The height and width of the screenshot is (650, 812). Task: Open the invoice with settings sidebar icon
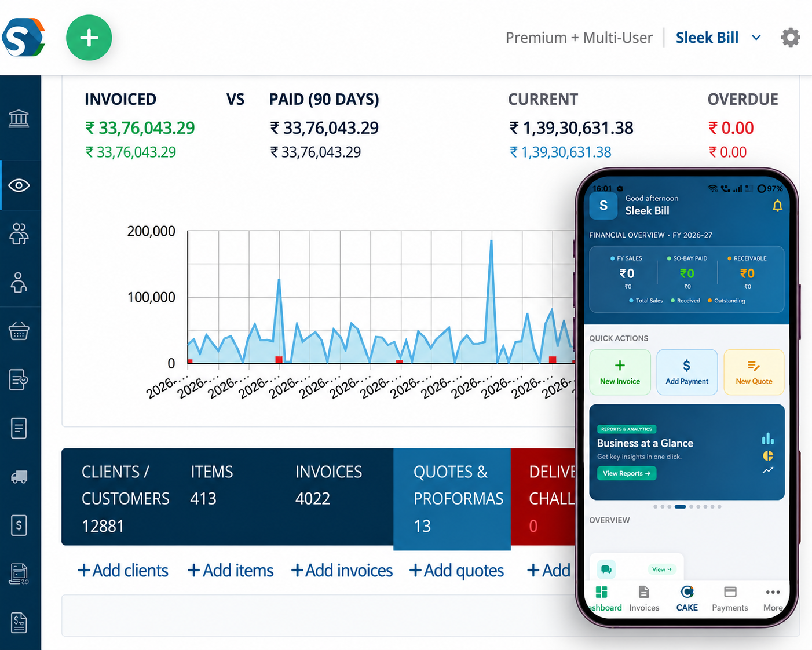click(x=19, y=574)
